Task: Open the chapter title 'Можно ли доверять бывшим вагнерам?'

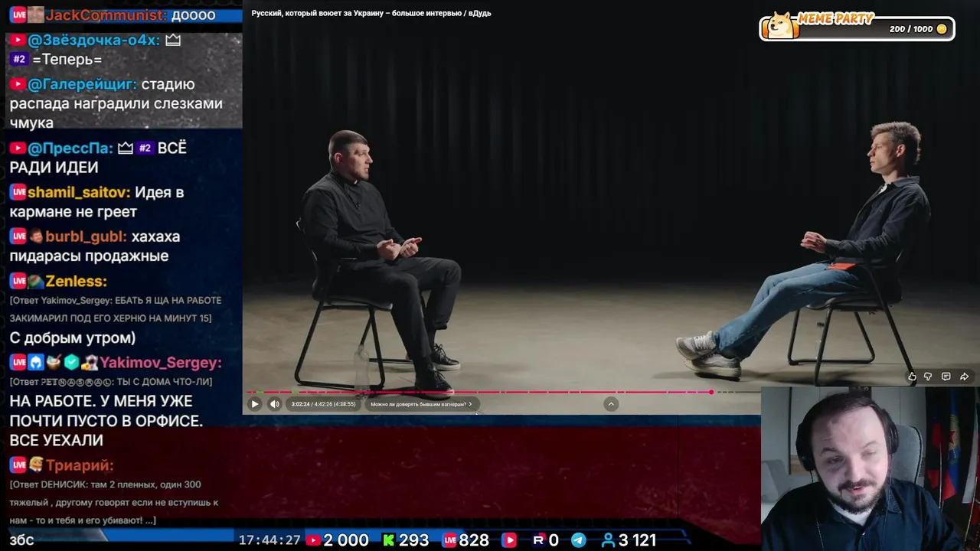Action: [x=421, y=404]
